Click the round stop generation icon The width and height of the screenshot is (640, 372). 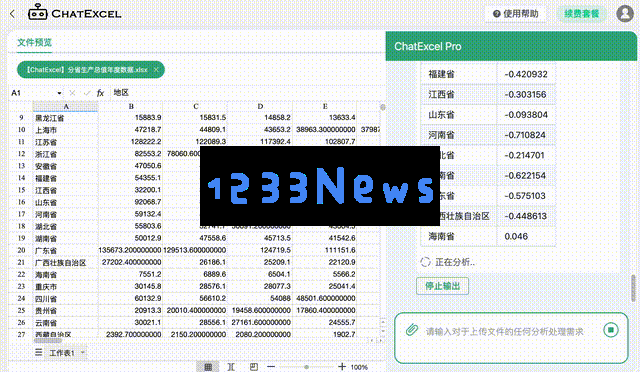[611, 330]
